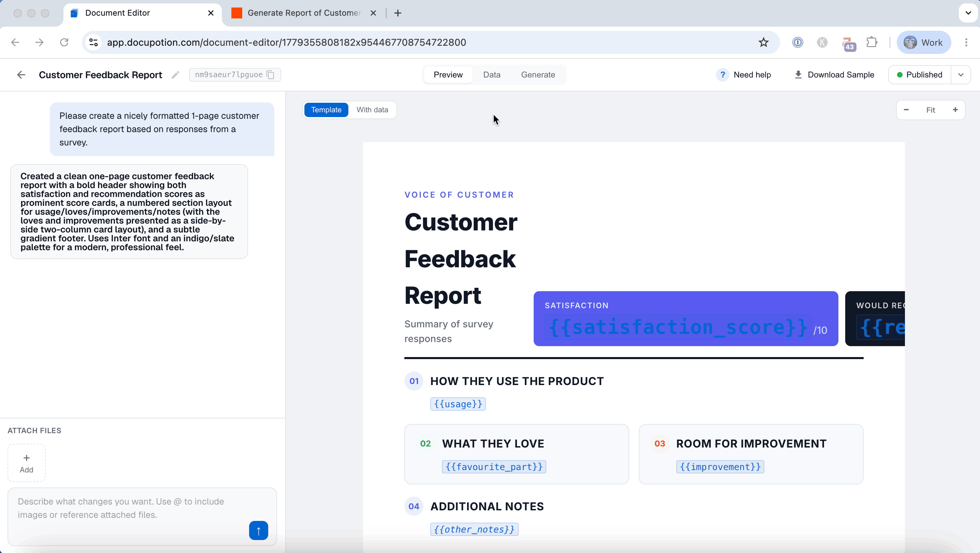Open Chrome's three-dot menu

coord(966,42)
